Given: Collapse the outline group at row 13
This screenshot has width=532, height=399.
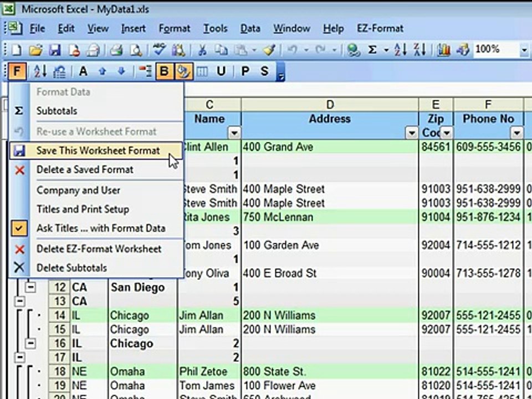Looking at the screenshot, I should 20,301.
